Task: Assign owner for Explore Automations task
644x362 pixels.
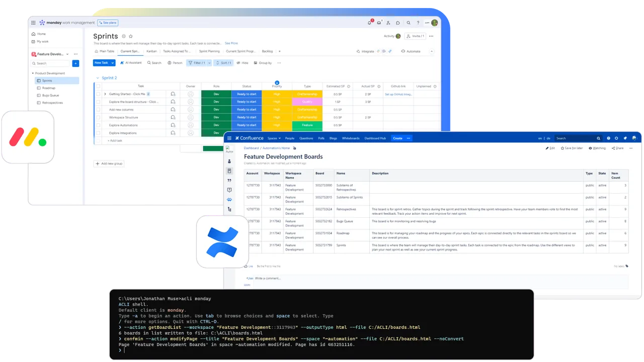Action: tap(191, 125)
